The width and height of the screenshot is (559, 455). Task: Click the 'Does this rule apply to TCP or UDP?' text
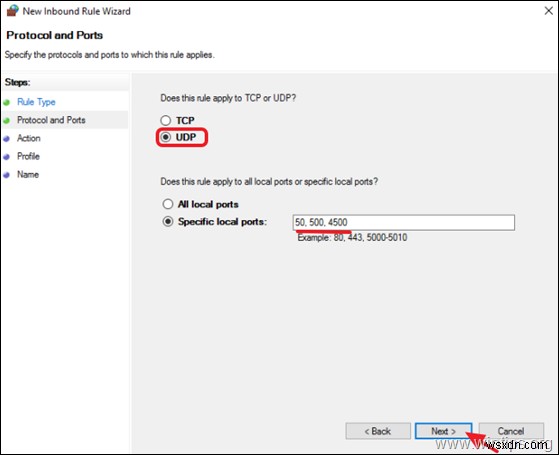point(228,98)
